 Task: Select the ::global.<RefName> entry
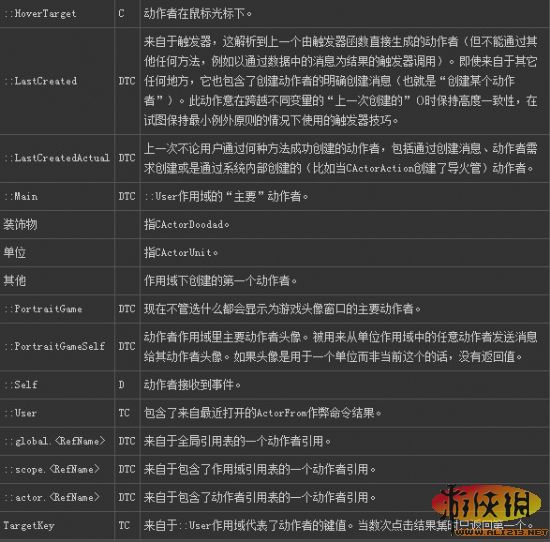[x=54, y=441]
